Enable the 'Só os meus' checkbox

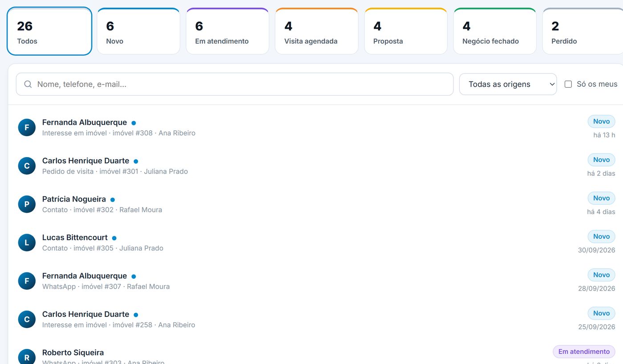568,84
